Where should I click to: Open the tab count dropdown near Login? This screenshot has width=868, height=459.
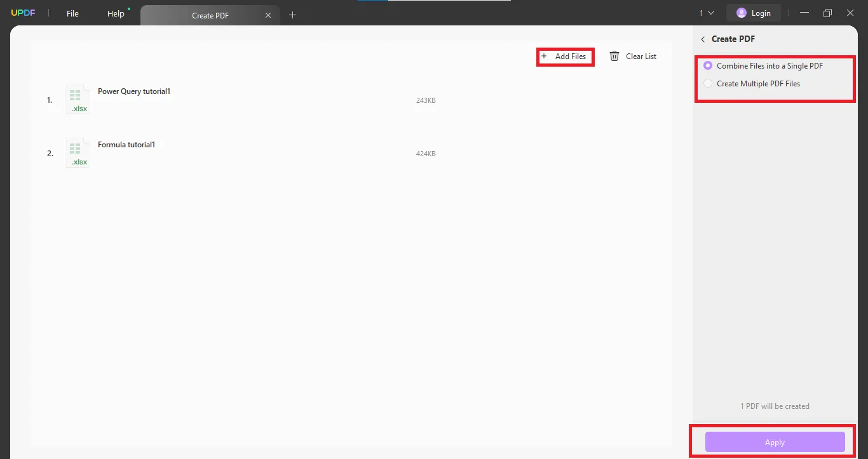tap(705, 12)
